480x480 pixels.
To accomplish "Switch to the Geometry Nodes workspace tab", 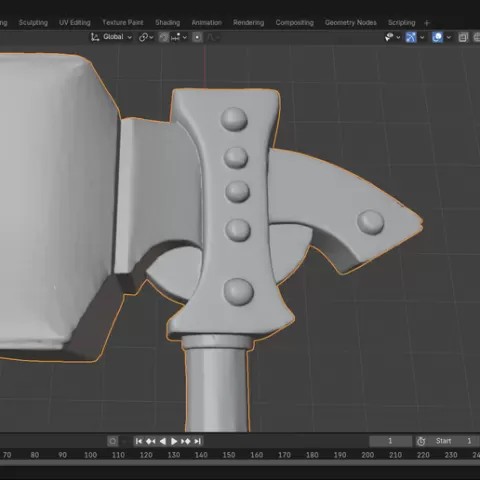I will [x=351, y=23].
